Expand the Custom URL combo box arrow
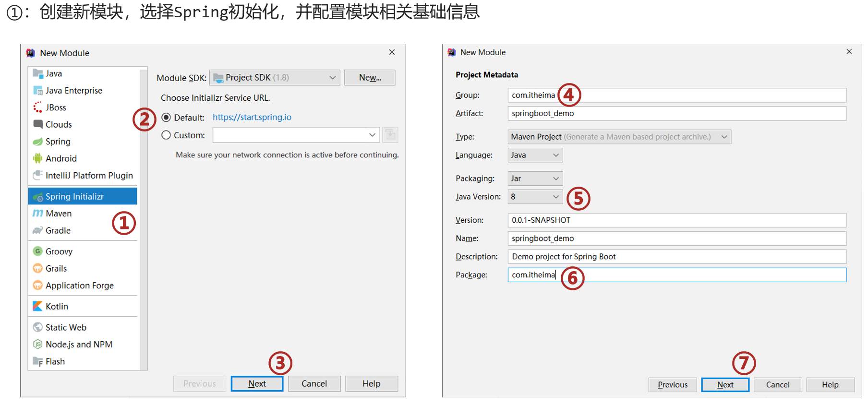This screenshot has height=405, width=868. coord(372,135)
